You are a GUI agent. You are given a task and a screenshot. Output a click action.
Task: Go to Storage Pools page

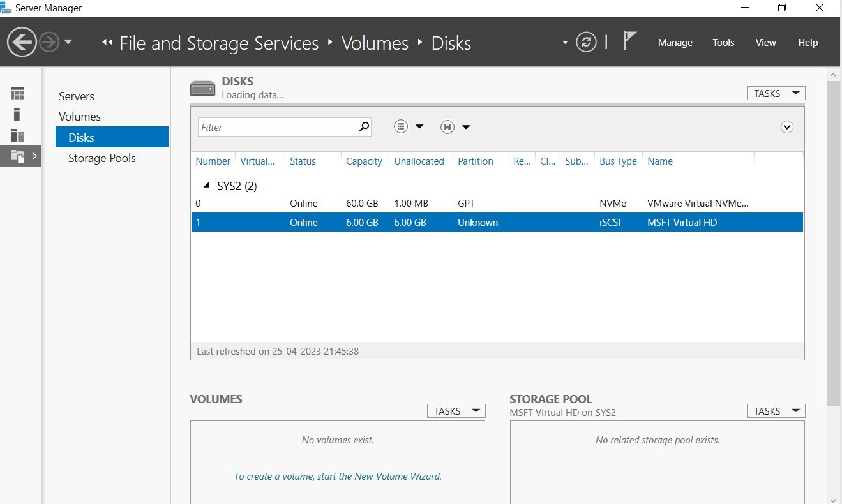(102, 158)
